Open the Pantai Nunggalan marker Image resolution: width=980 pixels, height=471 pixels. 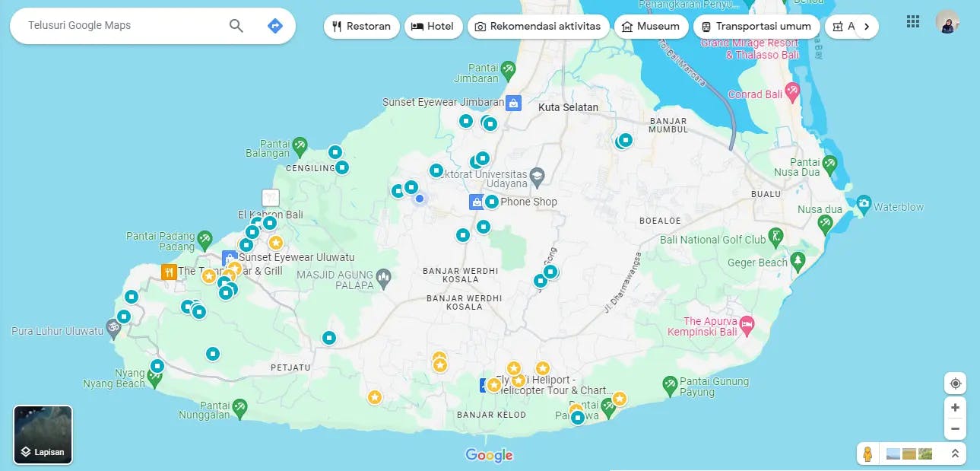coord(239,408)
